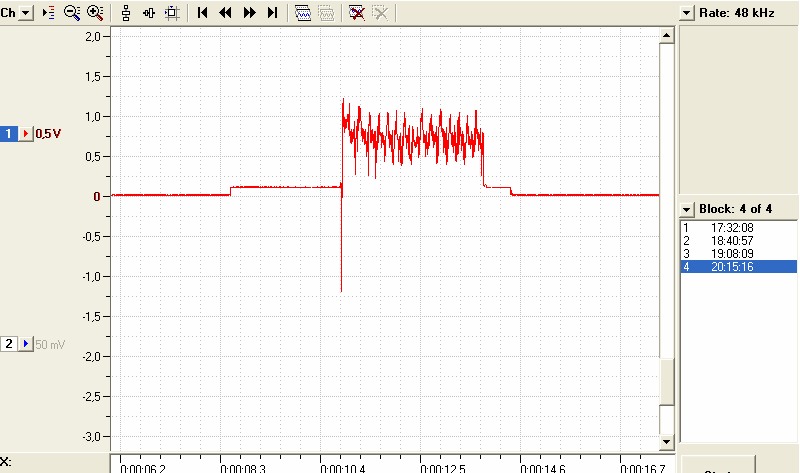Click the vertical align channels icon

click(126, 13)
